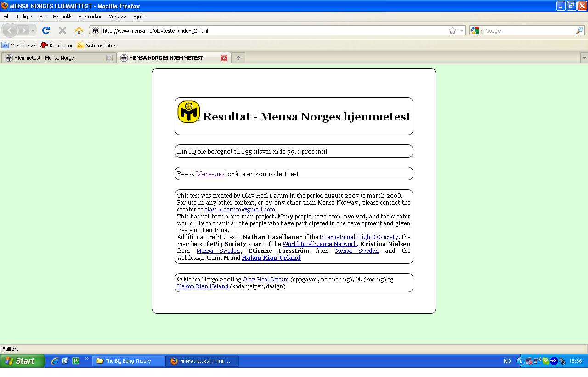Image resolution: width=588 pixels, height=377 pixels.
Task: Click MENSA NORGES HJE… taskbar button
Action: coord(203,361)
